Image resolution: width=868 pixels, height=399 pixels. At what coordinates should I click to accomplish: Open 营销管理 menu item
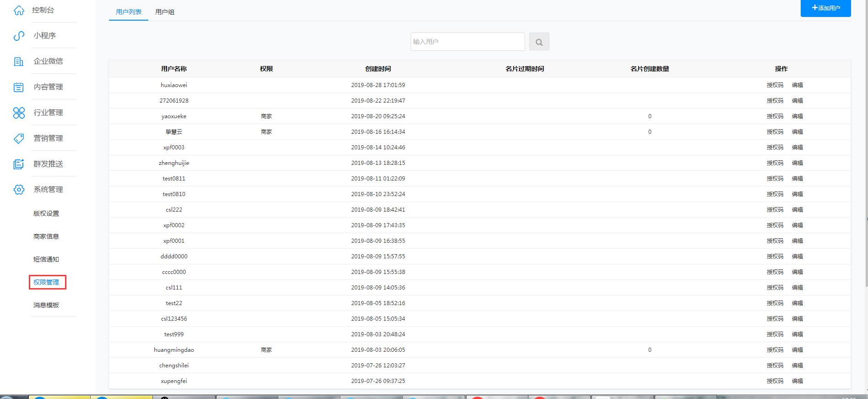(48, 138)
